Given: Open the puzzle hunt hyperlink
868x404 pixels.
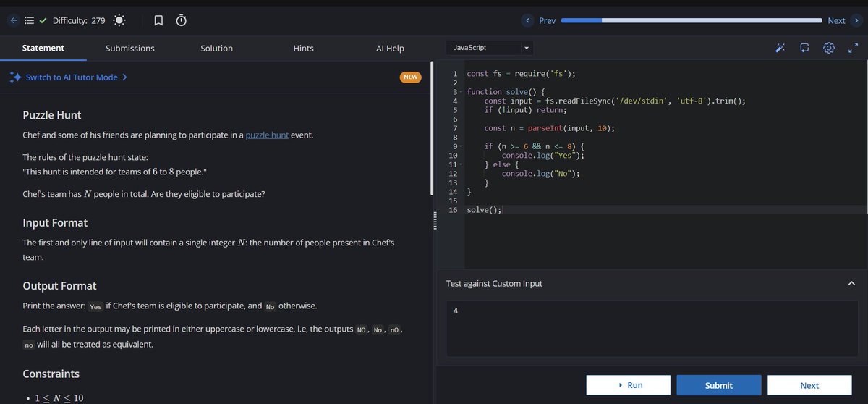Looking at the screenshot, I should [267, 135].
